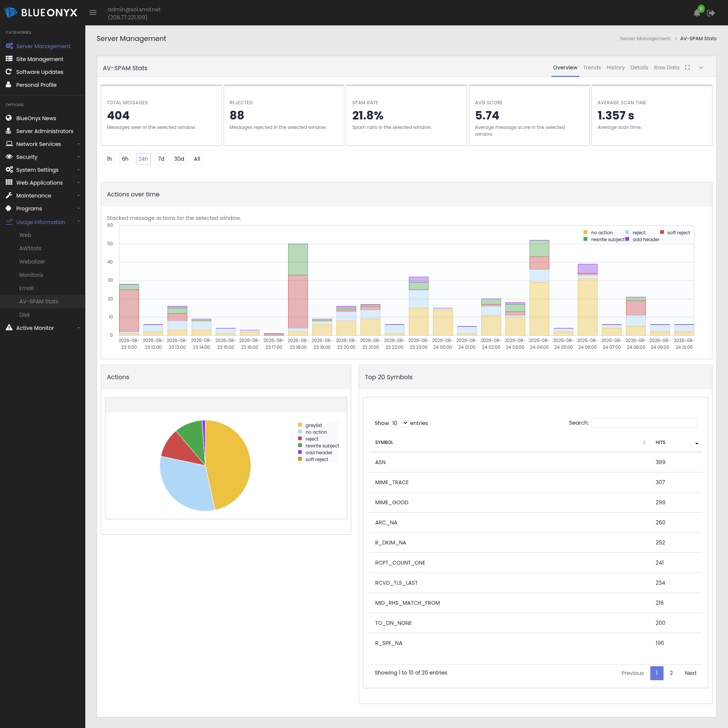Click the Active Monitor warning icon

(x=9, y=328)
